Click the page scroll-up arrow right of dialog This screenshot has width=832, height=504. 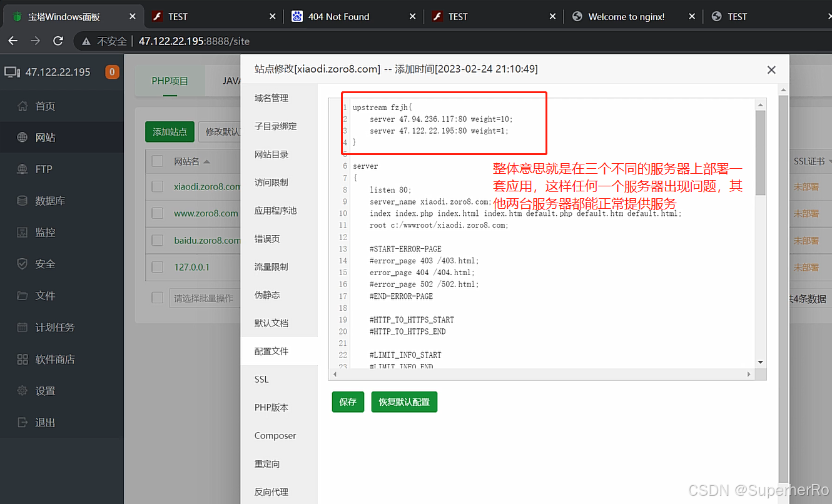pos(784,91)
